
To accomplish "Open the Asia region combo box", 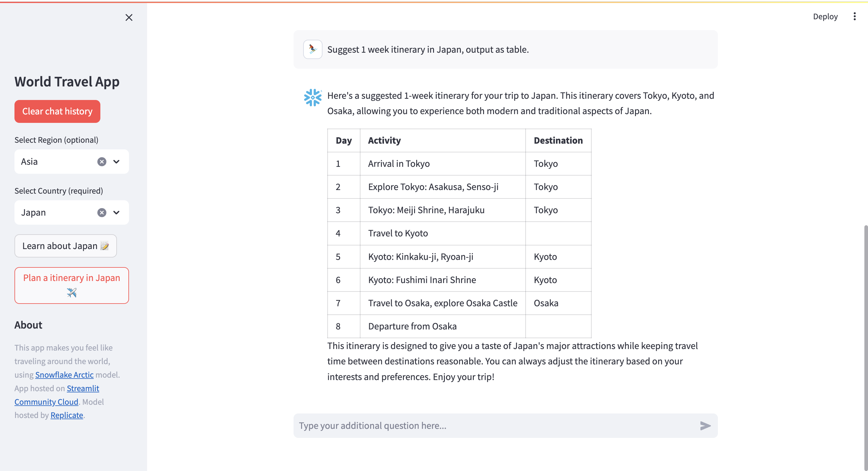I will point(54,162).
